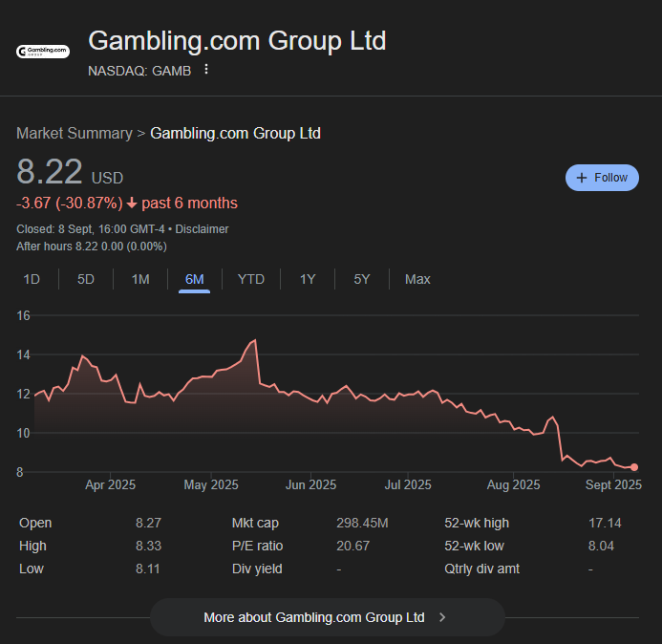Screen dimensions: 662x644
Task: Show the YTD chart range
Action: tap(251, 279)
